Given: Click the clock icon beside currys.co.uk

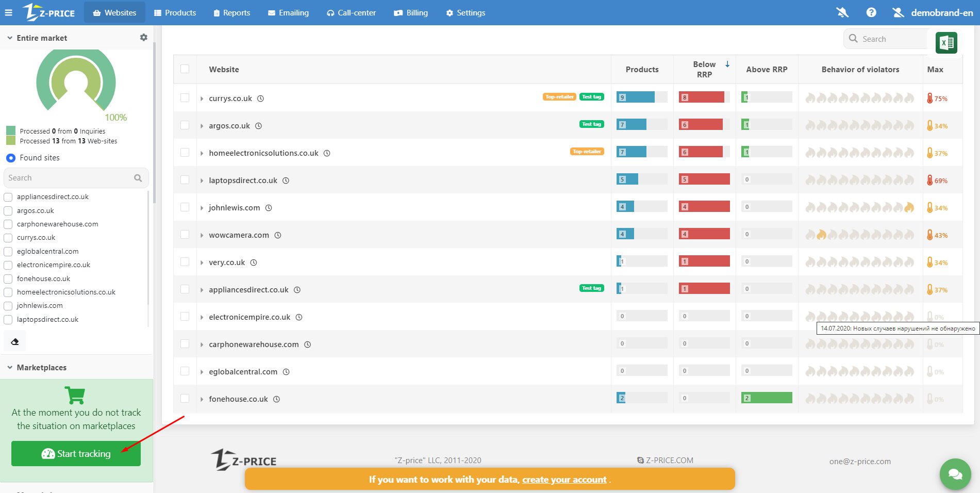Looking at the screenshot, I should click(x=261, y=98).
